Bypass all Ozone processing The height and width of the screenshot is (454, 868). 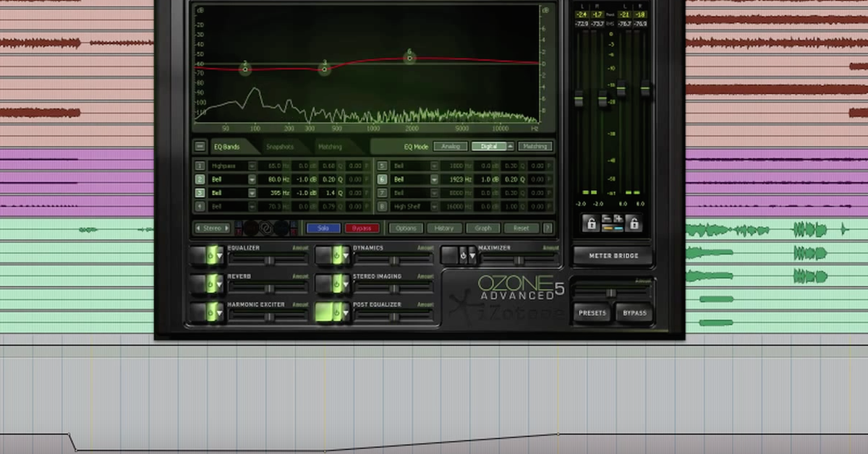(634, 314)
